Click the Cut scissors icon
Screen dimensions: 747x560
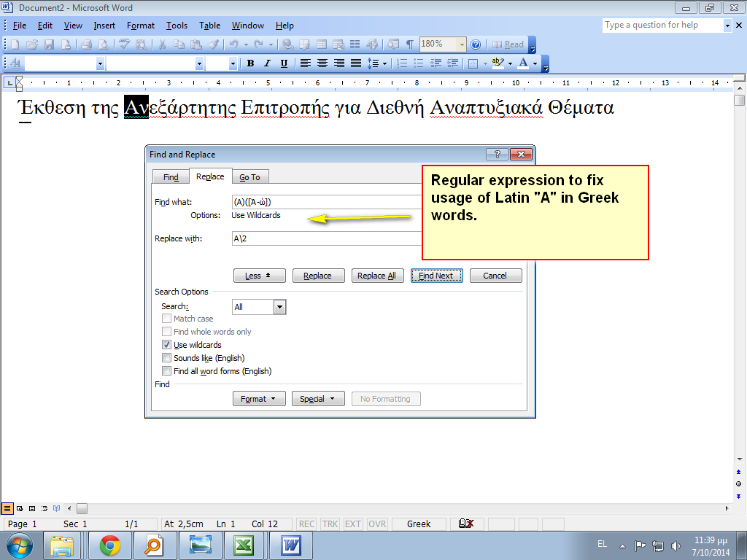[x=162, y=44]
